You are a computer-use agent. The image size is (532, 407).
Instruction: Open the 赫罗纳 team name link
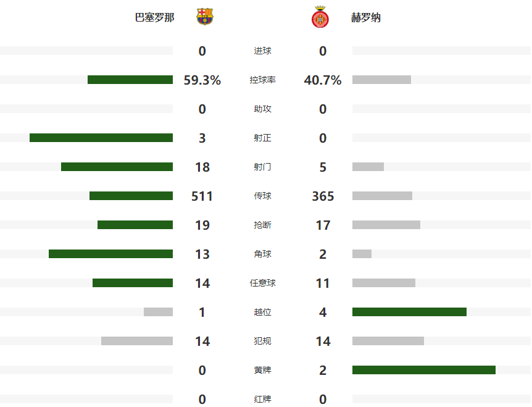(366, 17)
